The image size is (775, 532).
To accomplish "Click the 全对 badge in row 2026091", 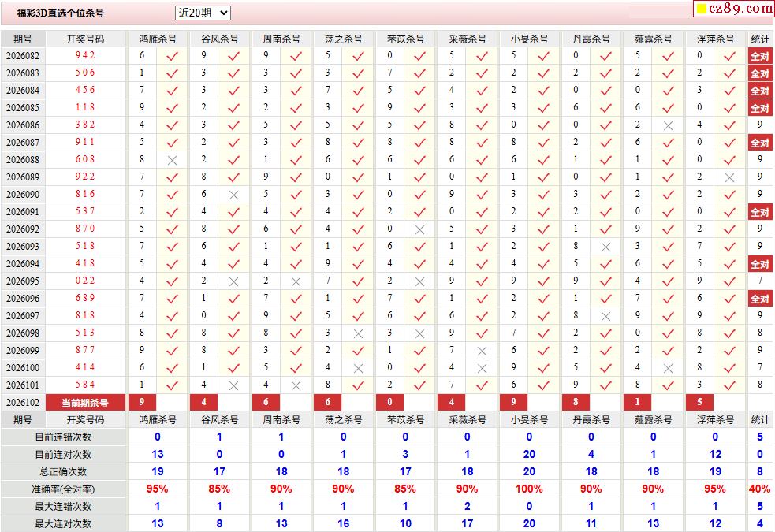I will (760, 212).
